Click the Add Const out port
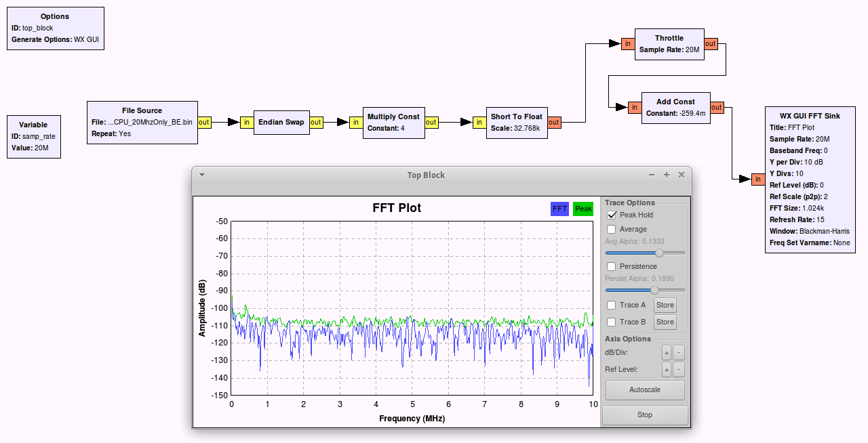Screen dimensions: 868x443 (x=717, y=107)
